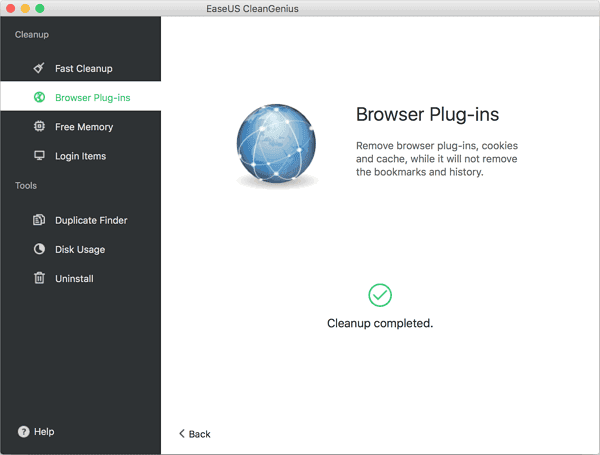Click the pie chart icon beside Disk Usage
Image resolution: width=600 pixels, height=455 pixels.
click(39, 249)
